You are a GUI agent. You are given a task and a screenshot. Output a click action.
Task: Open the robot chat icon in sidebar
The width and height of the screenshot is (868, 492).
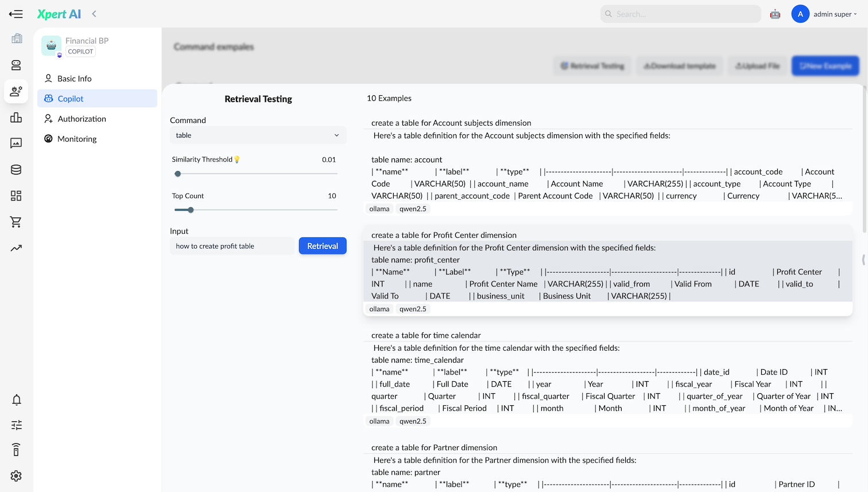(16, 65)
